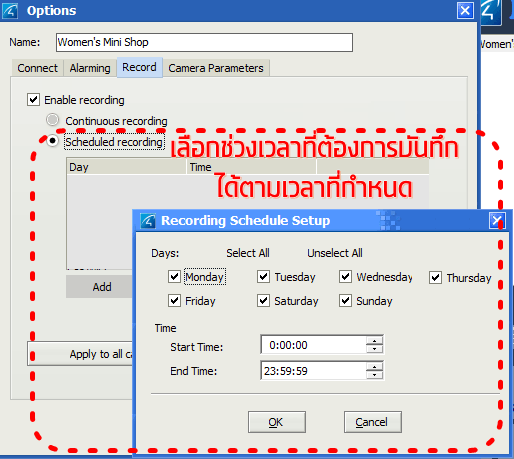The height and width of the screenshot is (459, 514).
Task: Increase End Time with up spinner arrow
Action: click(x=375, y=367)
